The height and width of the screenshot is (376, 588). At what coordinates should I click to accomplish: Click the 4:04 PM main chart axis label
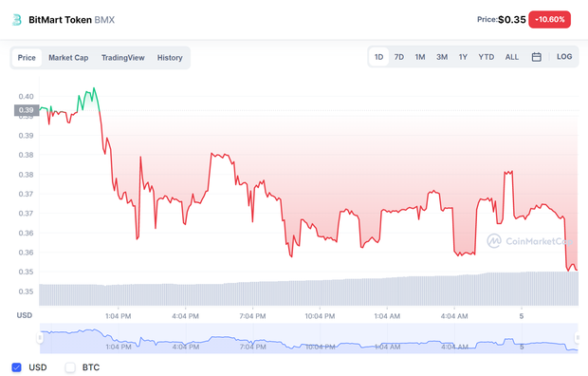click(185, 316)
